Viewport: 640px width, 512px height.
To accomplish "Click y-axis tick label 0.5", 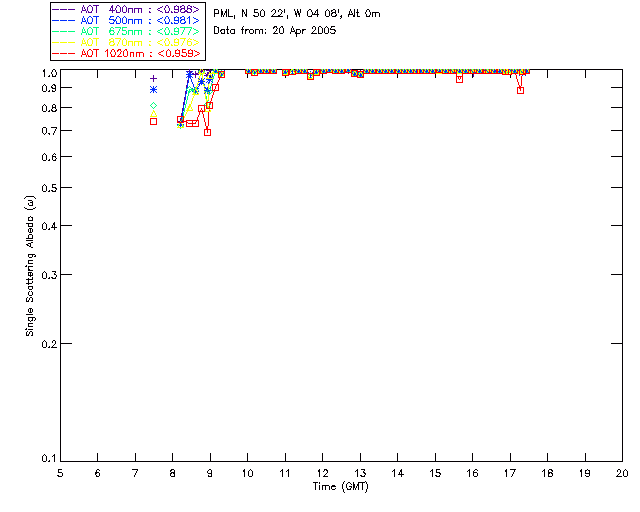I will point(49,188).
